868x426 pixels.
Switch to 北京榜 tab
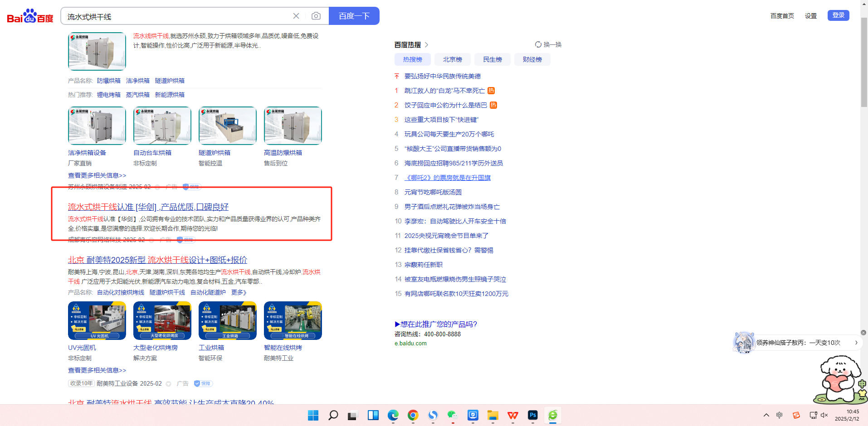(452, 59)
